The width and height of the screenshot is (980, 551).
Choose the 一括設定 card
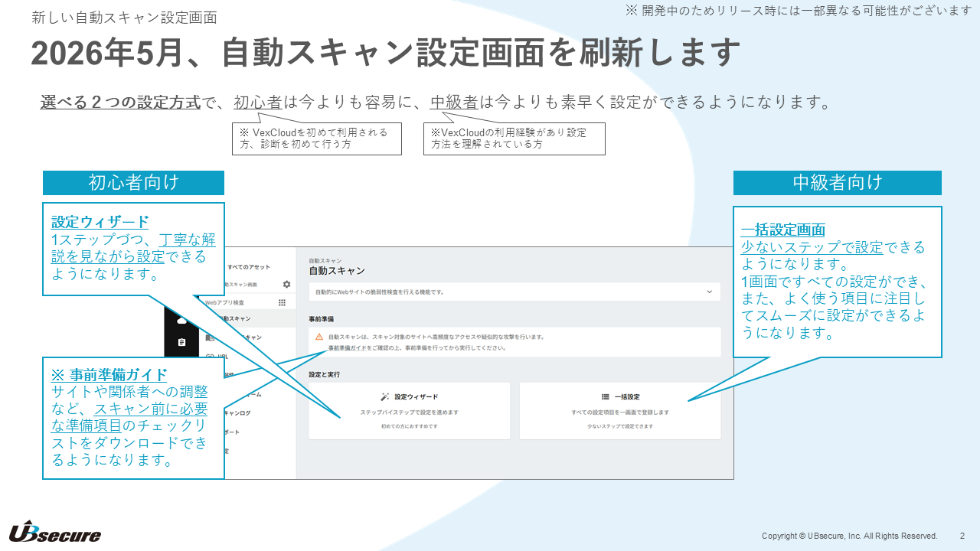[x=620, y=411]
